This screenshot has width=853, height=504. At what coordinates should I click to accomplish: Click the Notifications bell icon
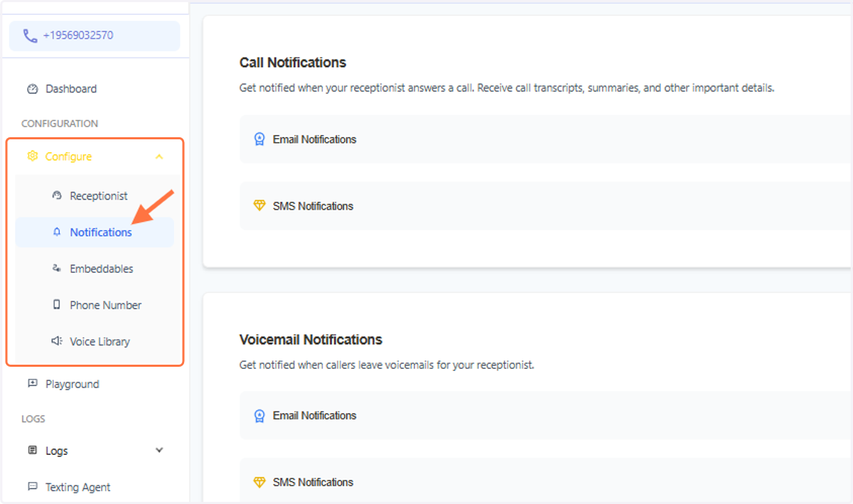pyautogui.click(x=57, y=232)
